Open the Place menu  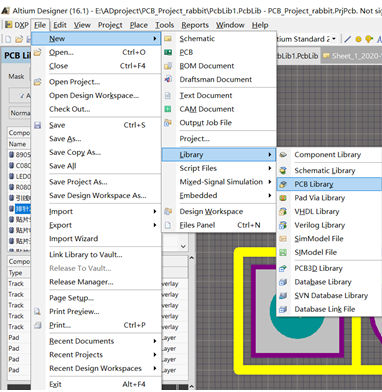(139, 25)
